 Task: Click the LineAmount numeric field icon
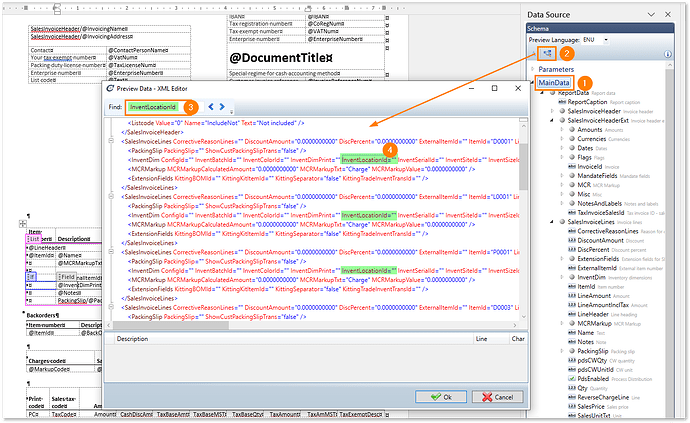(x=572, y=296)
